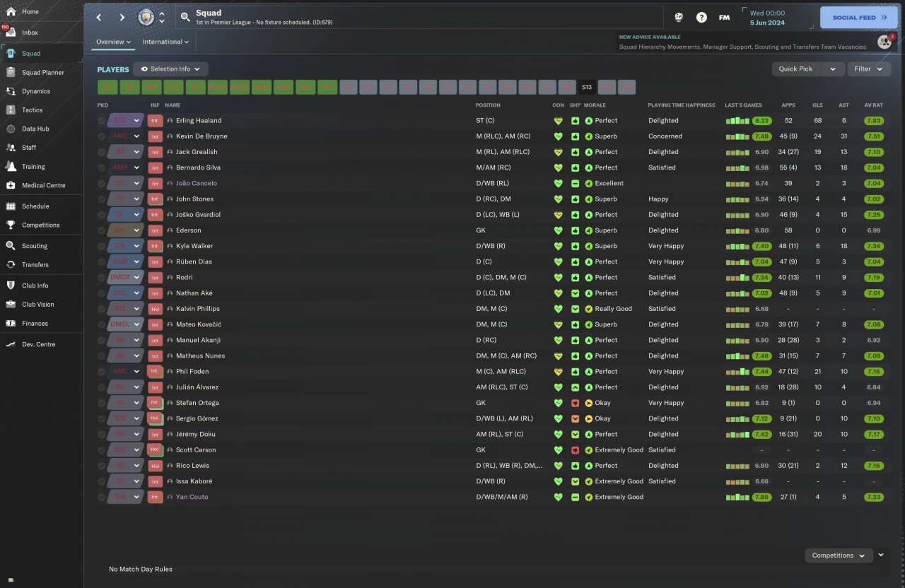Click Kyle Walker's last 5 games form bar
The image size is (905, 588).
737,246
